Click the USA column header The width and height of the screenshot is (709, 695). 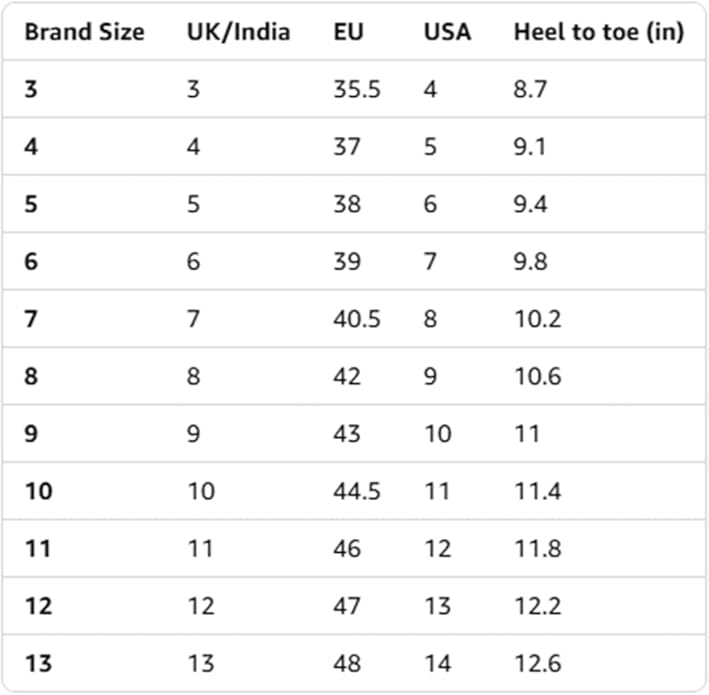(x=447, y=32)
